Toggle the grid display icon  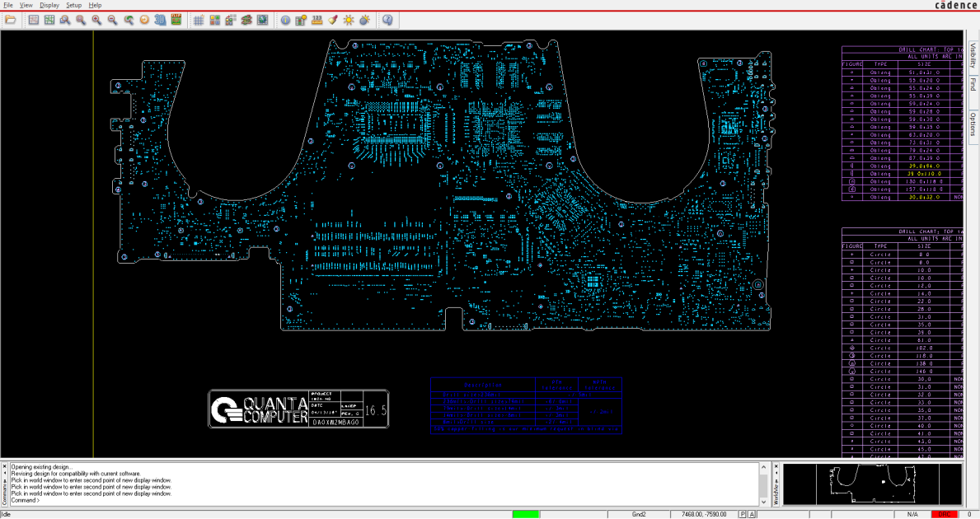[199, 20]
